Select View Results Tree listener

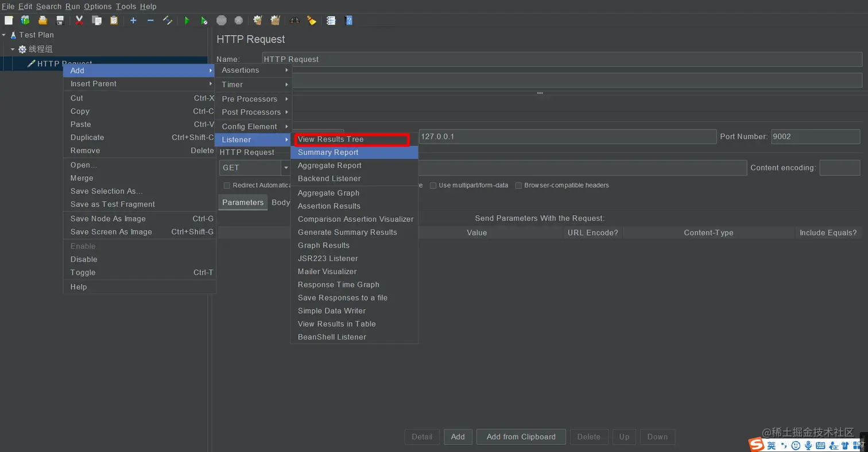pyautogui.click(x=354, y=139)
